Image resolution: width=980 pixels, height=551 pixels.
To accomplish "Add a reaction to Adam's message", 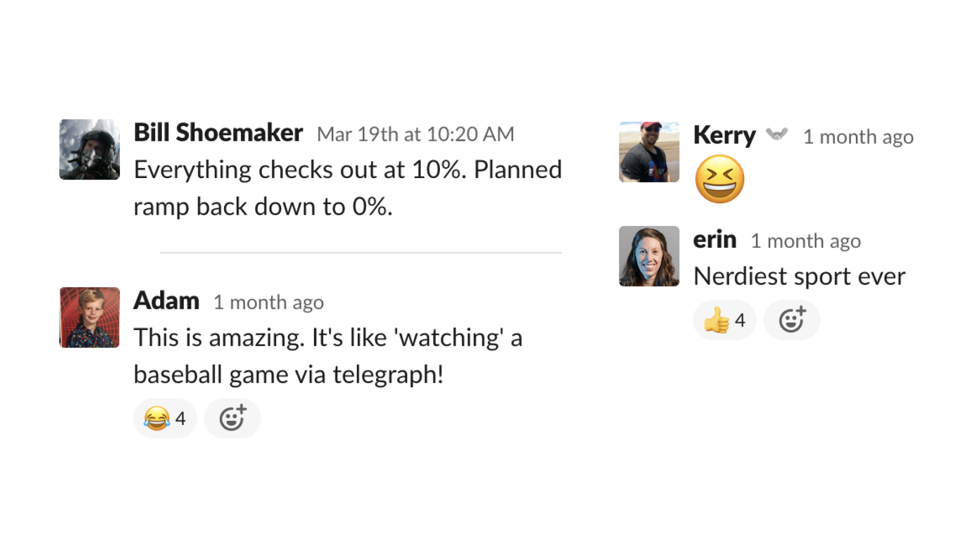I will (x=232, y=418).
